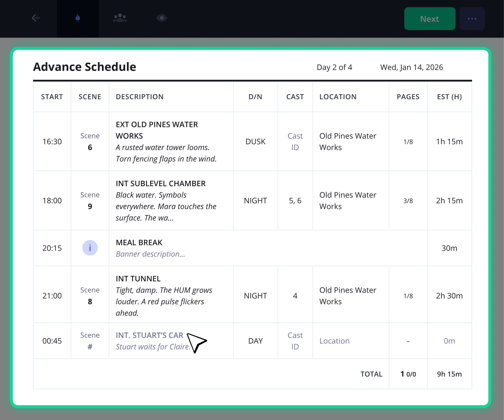The width and height of the screenshot is (504, 420).
Task: Click the MEAL BREAK banner title
Action: pyautogui.click(x=139, y=242)
